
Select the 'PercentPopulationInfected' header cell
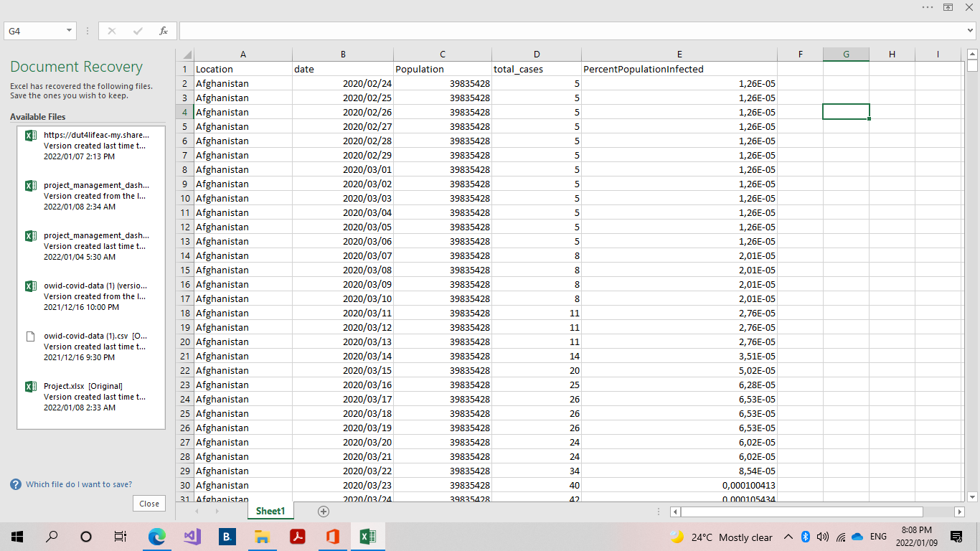coord(679,70)
